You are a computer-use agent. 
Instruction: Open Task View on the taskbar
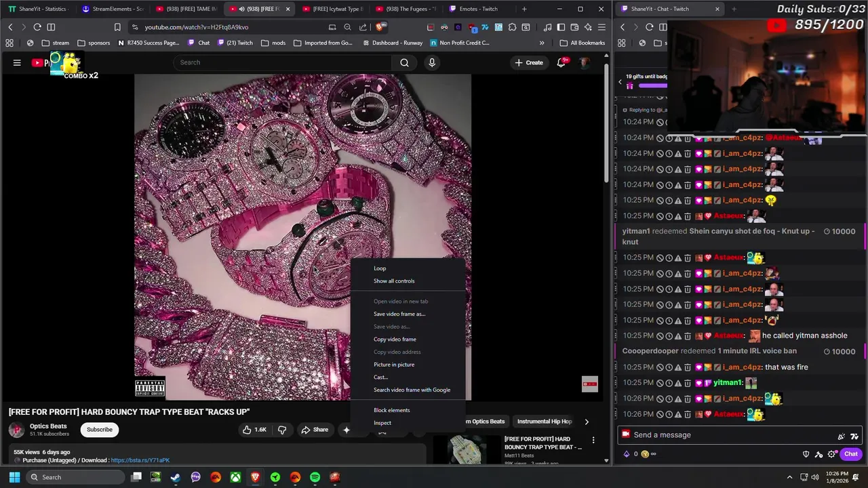coord(136,477)
